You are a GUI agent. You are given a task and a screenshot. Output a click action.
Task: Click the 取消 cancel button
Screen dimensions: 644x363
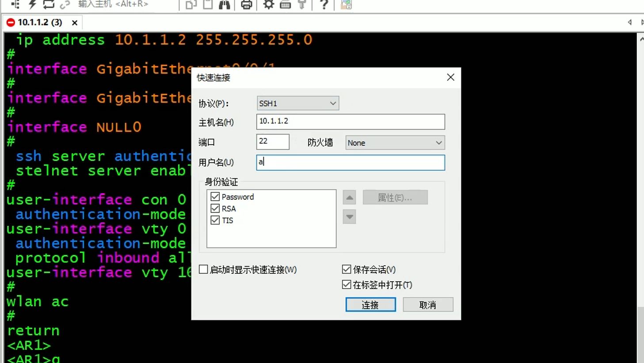click(428, 305)
